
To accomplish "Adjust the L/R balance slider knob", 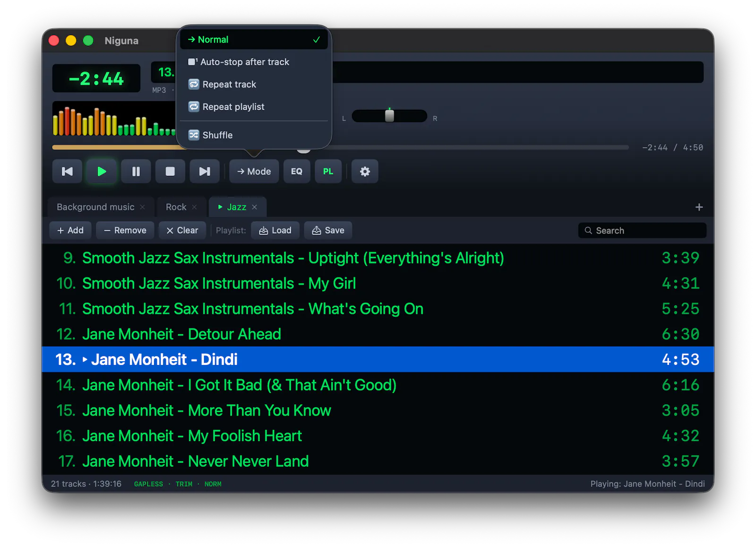I will pyautogui.click(x=389, y=115).
